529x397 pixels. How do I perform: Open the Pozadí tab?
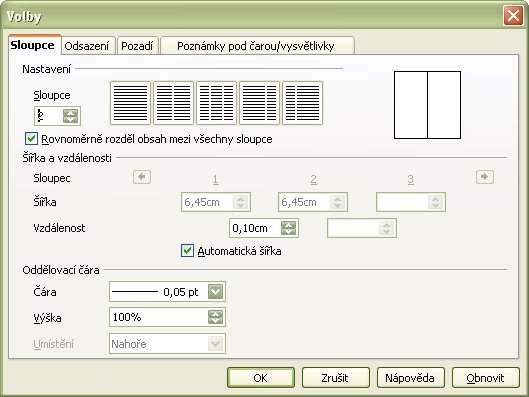point(137,46)
